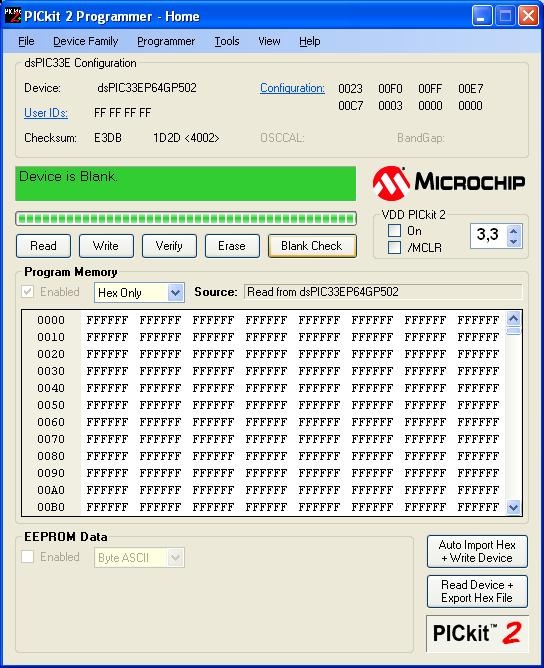Image resolution: width=544 pixels, height=668 pixels.
Task: Toggle the /MCLR checkbox
Action: [394, 248]
